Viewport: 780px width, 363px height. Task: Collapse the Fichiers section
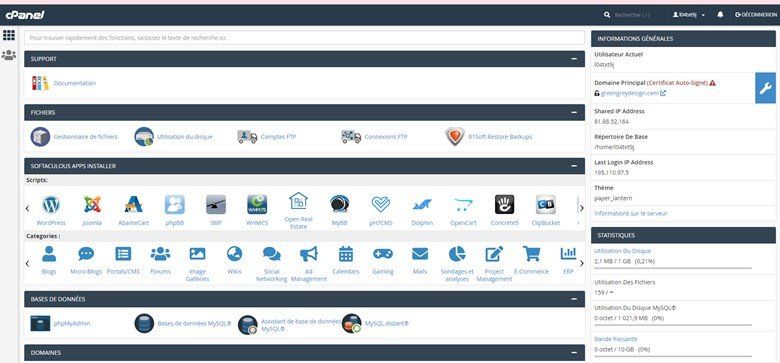[x=574, y=112]
